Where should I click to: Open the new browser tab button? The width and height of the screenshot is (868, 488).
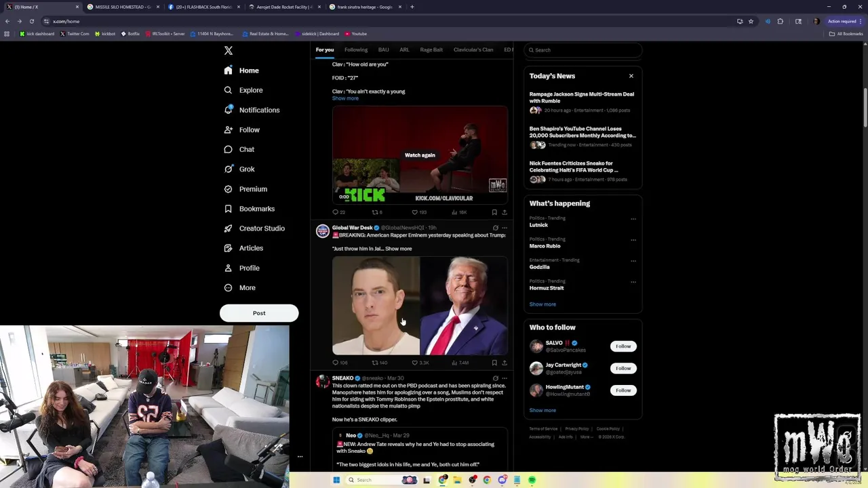click(412, 7)
